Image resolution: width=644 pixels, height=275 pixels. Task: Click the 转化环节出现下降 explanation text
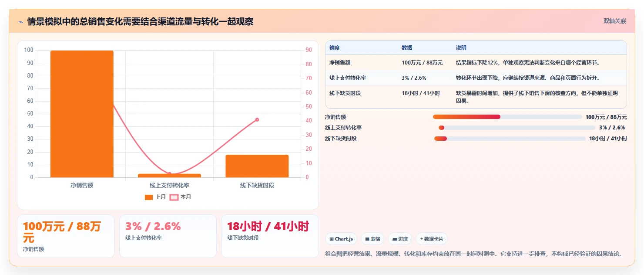point(528,78)
